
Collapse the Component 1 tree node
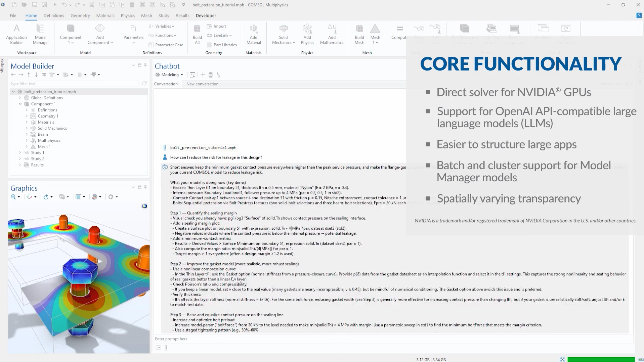tap(20, 104)
